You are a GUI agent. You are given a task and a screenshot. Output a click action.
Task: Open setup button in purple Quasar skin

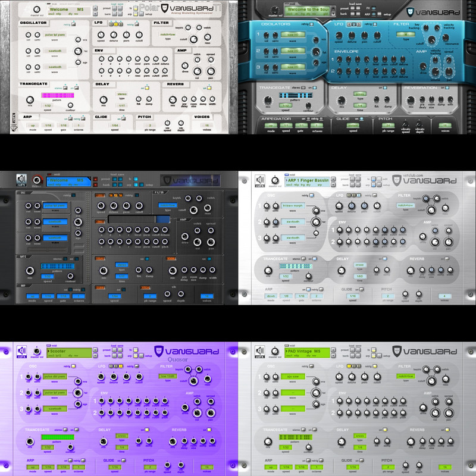[x=142, y=355]
